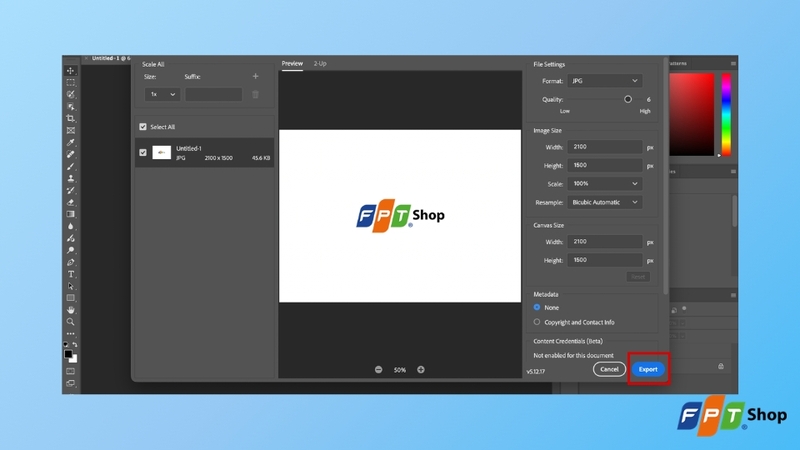The image size is (800, 450).
Task: Select the Eraser tool
Action: 70,203
